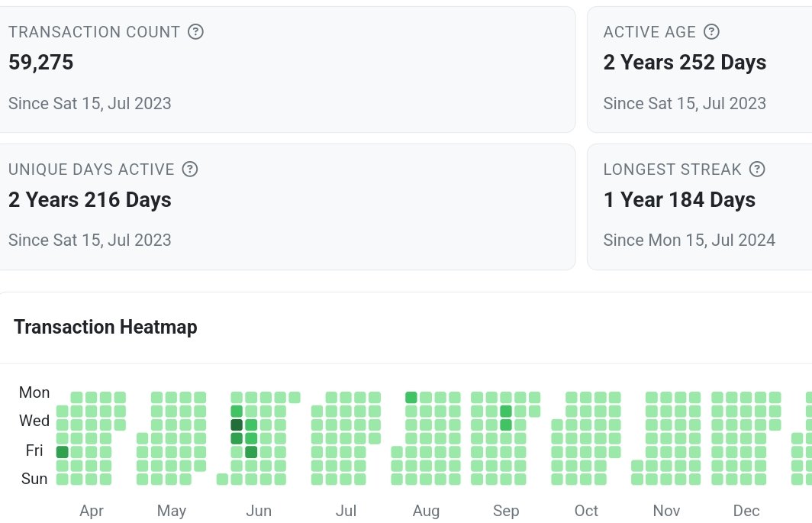Select the LONGEST STREAK label
Image resolution: width=812 pixels, height=523 pixels.
pos(672,169)
